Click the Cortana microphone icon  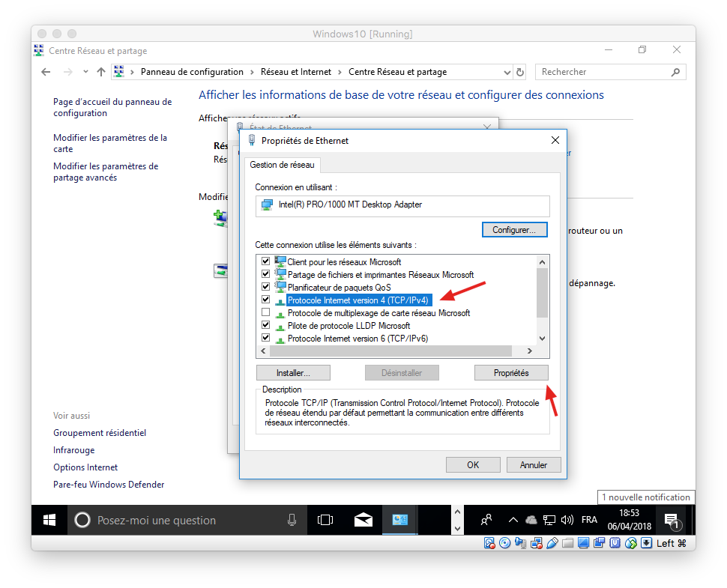pyautogui.click(x=292, y=520)
